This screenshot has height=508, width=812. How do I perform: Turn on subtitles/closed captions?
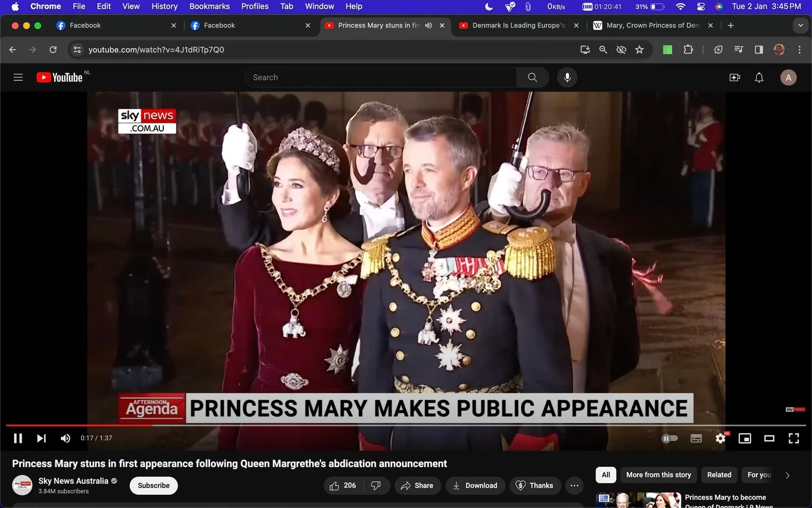point(696,438)
